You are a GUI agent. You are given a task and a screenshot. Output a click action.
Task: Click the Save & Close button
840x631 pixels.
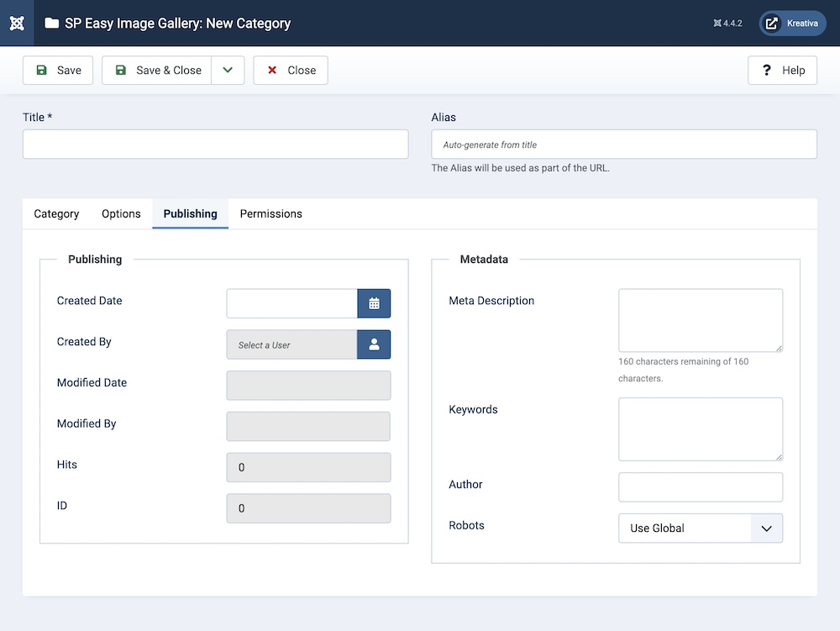pos(157,71)
